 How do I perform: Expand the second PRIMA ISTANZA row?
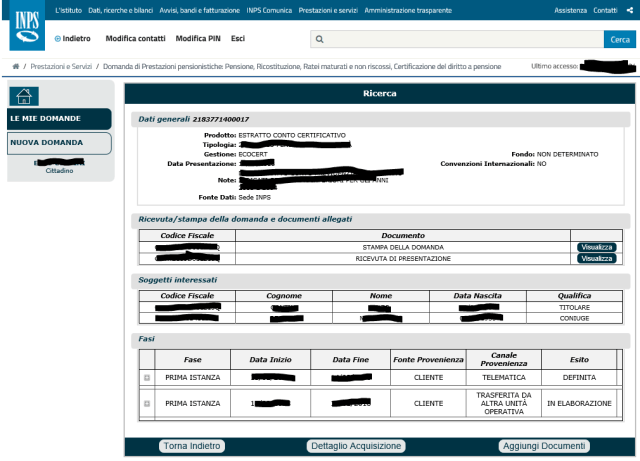(x=147, y=403)
